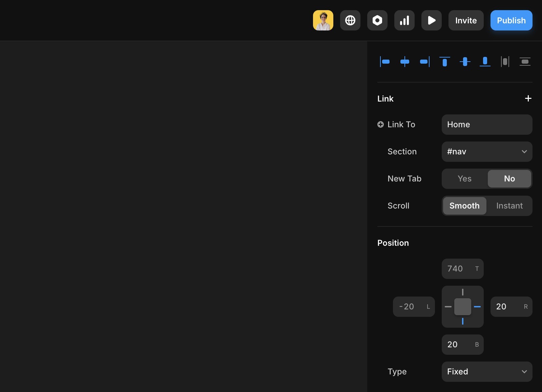The image size is (542, 392).
Task: Set New Tab to No
Action: (x=509, y=179)
